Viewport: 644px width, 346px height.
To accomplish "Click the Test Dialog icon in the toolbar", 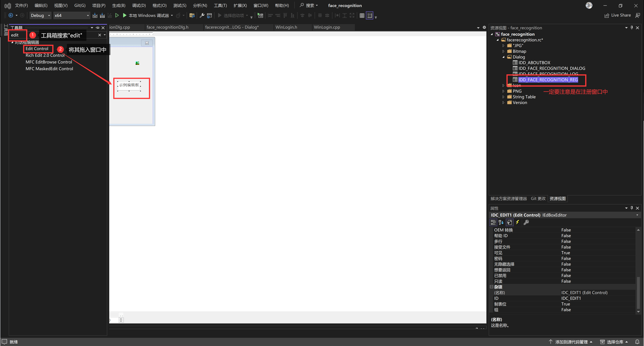I will (x=261, y=16).
